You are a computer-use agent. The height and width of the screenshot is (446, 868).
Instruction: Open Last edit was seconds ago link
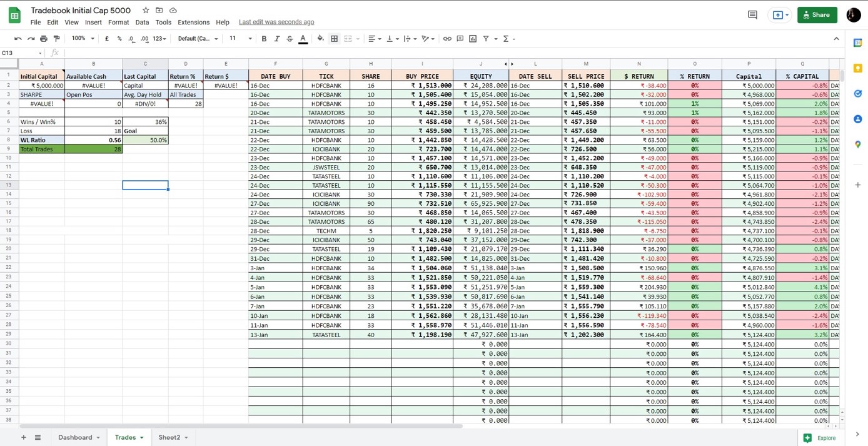tap(276, 22)
